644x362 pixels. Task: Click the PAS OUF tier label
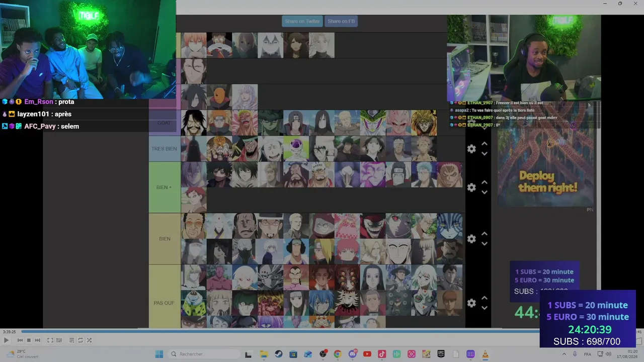(x=165, y=303)
